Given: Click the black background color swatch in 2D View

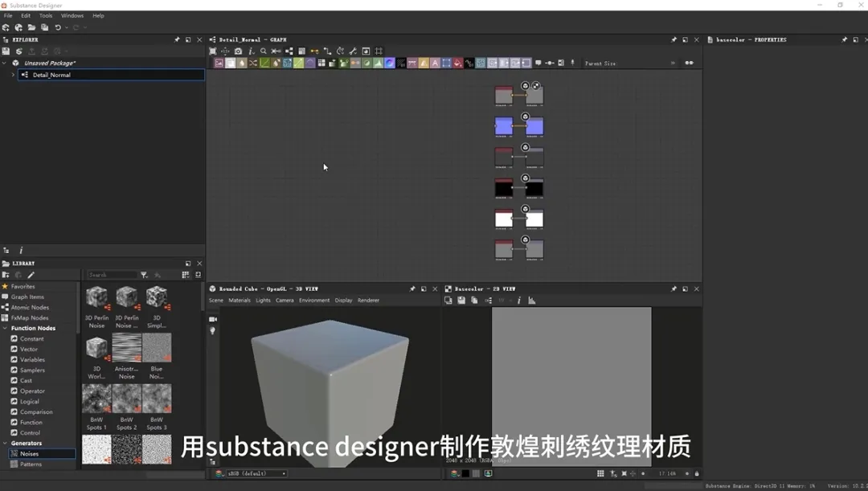Looking at the screenshot, I should pyautogui.click(x=465, y=473).
